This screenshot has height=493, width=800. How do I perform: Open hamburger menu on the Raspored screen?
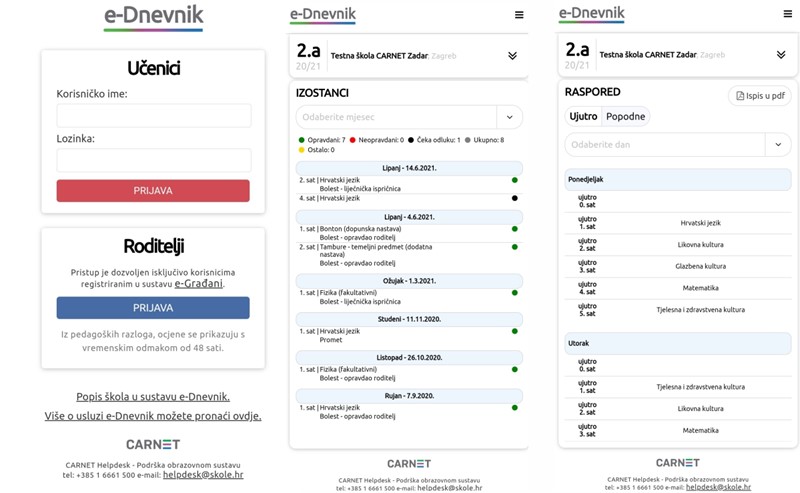coord(782,15)
